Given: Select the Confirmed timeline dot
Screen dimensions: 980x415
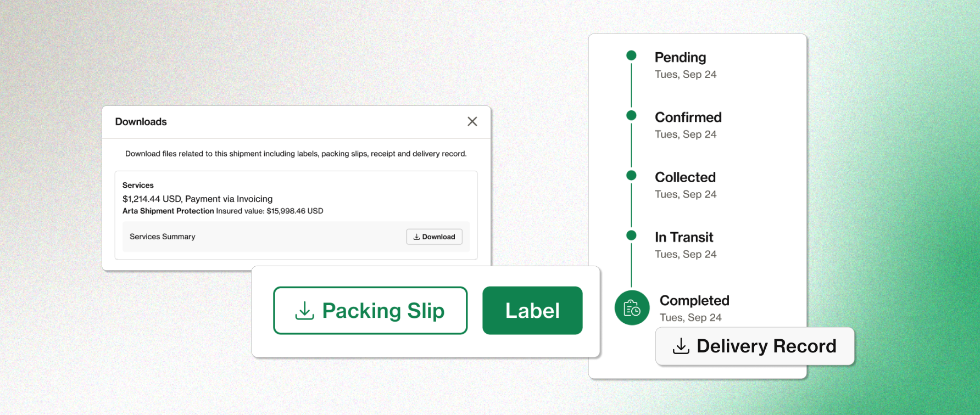Looking at the screenshot, I should click(x=631, y=115).
